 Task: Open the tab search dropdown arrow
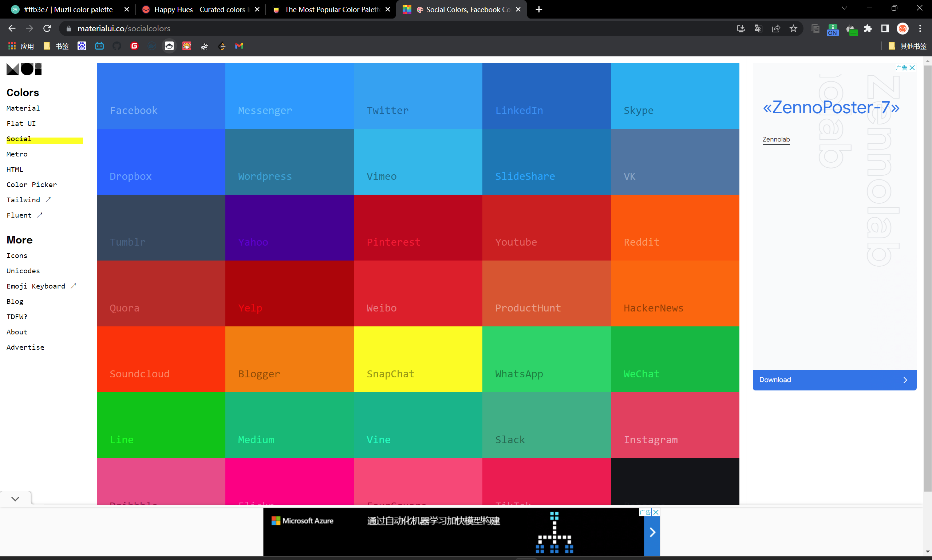tap(844, 8)
